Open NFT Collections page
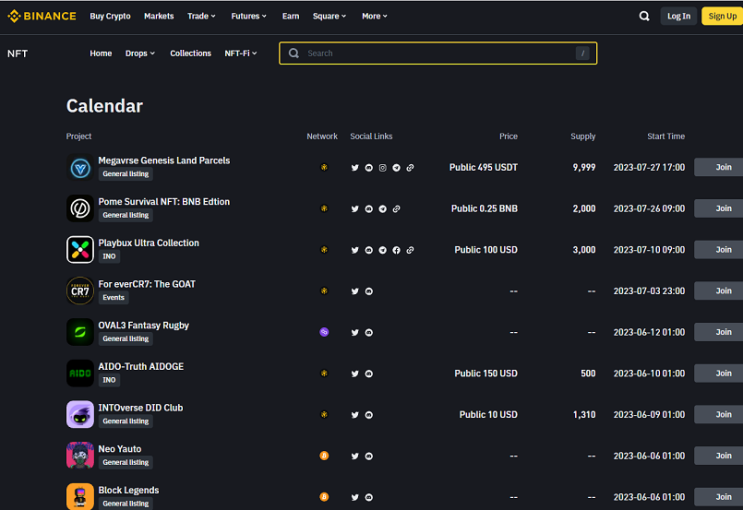743x510 pixels. [190, 54]
